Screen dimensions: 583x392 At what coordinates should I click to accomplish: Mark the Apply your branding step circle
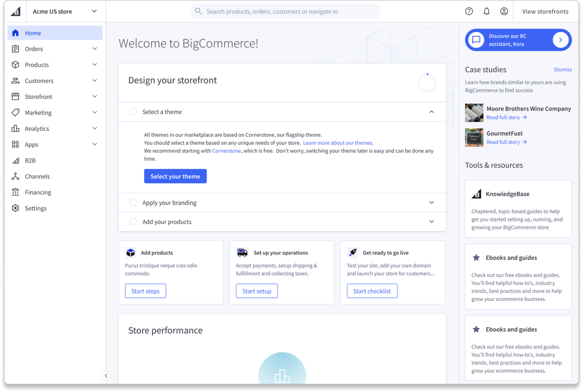(133, 203)
